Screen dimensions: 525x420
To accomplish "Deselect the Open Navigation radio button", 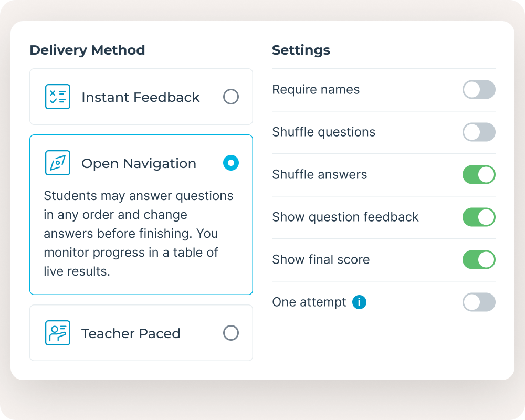I will point(231,163).
